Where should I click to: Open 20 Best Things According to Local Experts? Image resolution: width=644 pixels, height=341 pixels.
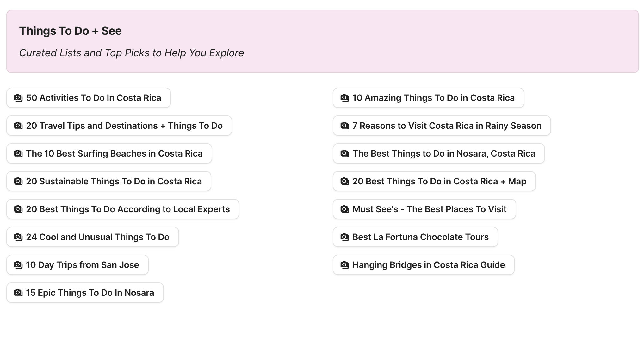click(128, 209)
